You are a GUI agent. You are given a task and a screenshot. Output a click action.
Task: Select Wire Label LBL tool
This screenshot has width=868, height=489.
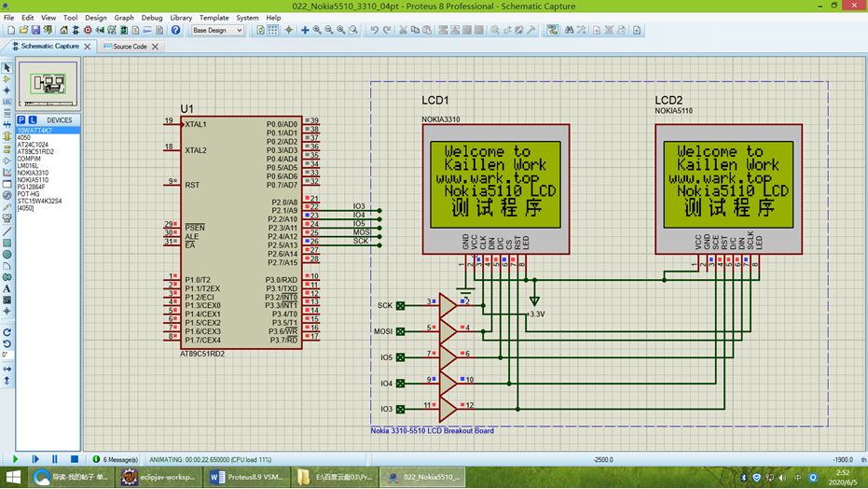pyautogui.click(x=7, y=102)
